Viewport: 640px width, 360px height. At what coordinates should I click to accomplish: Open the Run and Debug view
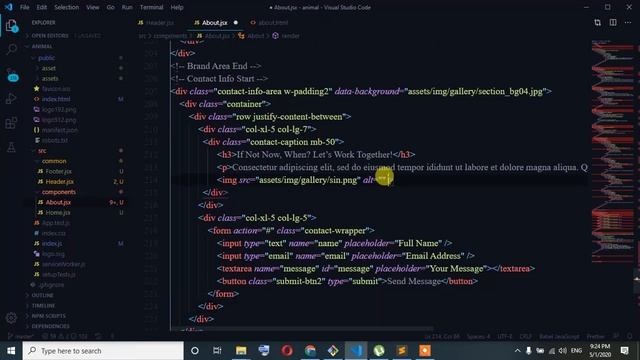[x=11, y=98]
